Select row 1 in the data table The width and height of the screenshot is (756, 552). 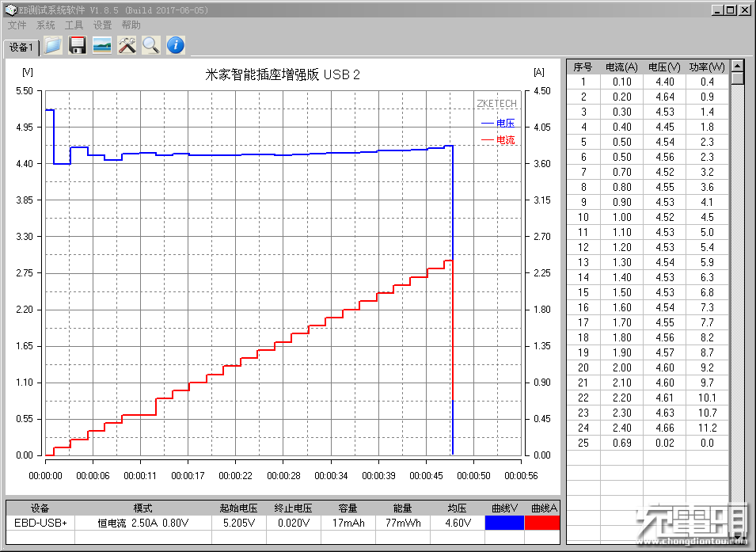click(x=648, y=82)
